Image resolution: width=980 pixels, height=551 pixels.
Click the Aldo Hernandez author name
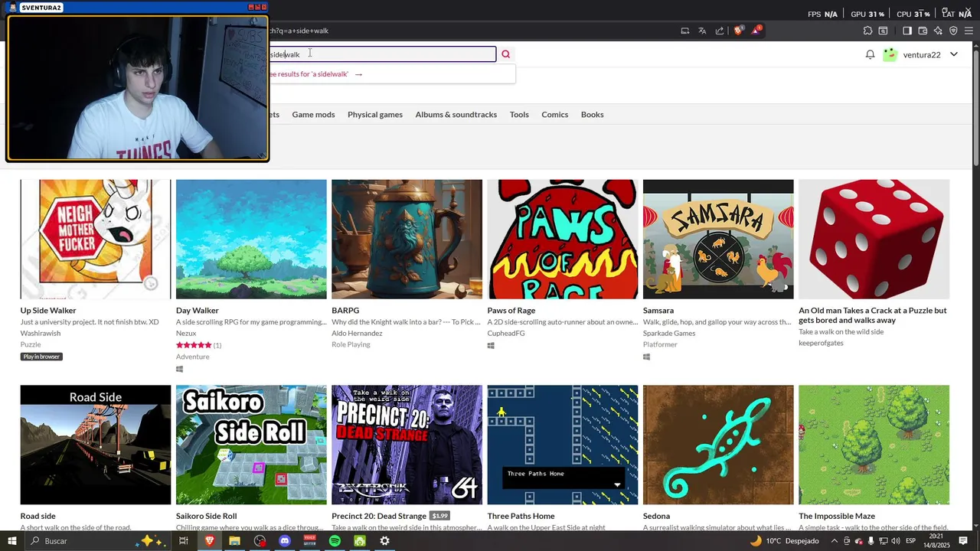(357, 334)
